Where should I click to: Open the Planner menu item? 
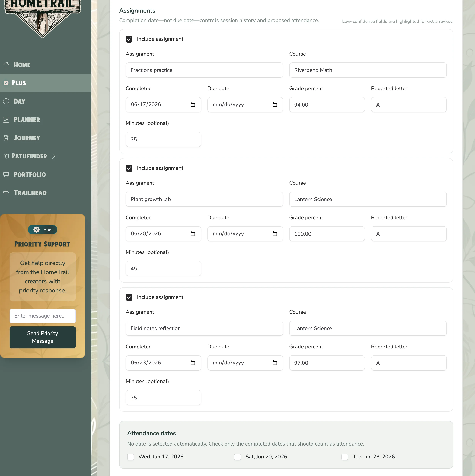click(x=45, y=120)
